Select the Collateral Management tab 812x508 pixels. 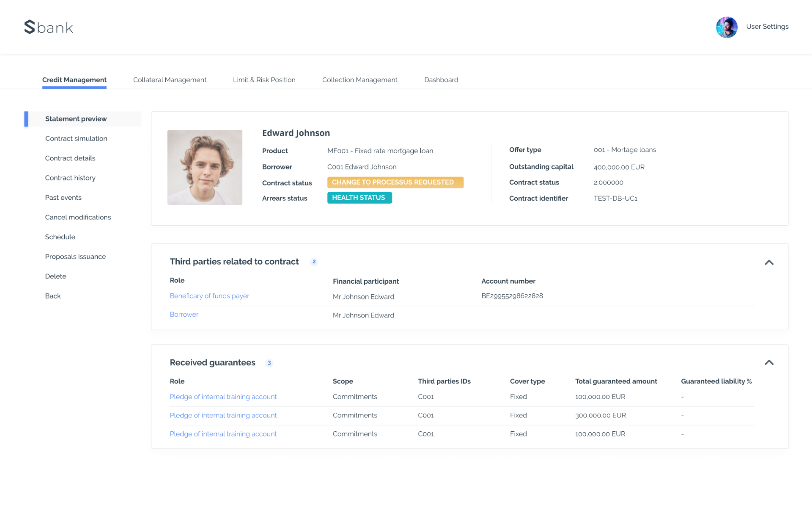pos(170,80)
